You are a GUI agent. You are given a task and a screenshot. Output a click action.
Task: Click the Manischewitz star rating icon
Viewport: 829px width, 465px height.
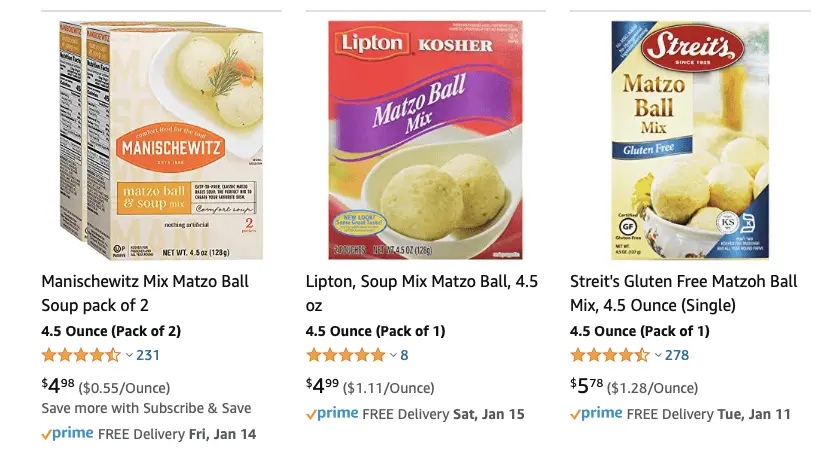coord(80,355)
